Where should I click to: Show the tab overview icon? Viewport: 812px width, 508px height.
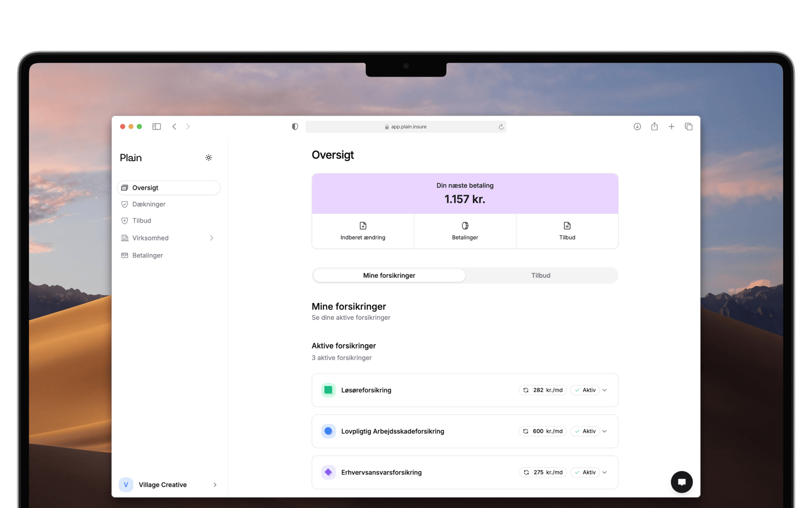click(x=689, y=127)
